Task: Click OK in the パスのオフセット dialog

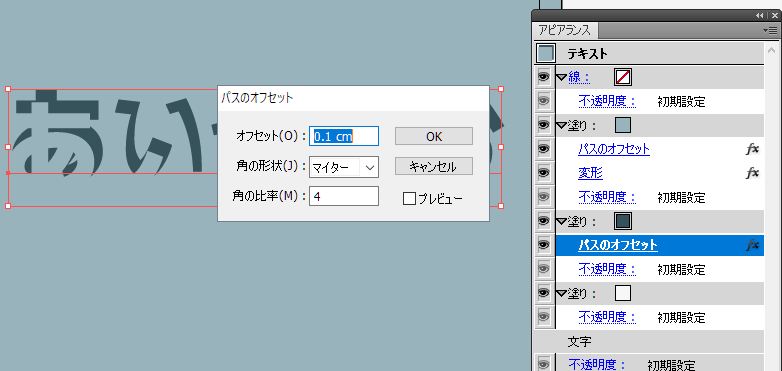Action: click(x=434, y=136)
